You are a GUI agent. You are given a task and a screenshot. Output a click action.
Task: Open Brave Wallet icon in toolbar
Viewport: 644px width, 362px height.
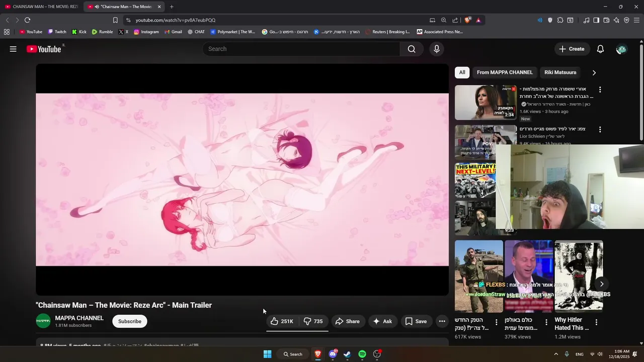pyautogui.click(x=606, y=20)
